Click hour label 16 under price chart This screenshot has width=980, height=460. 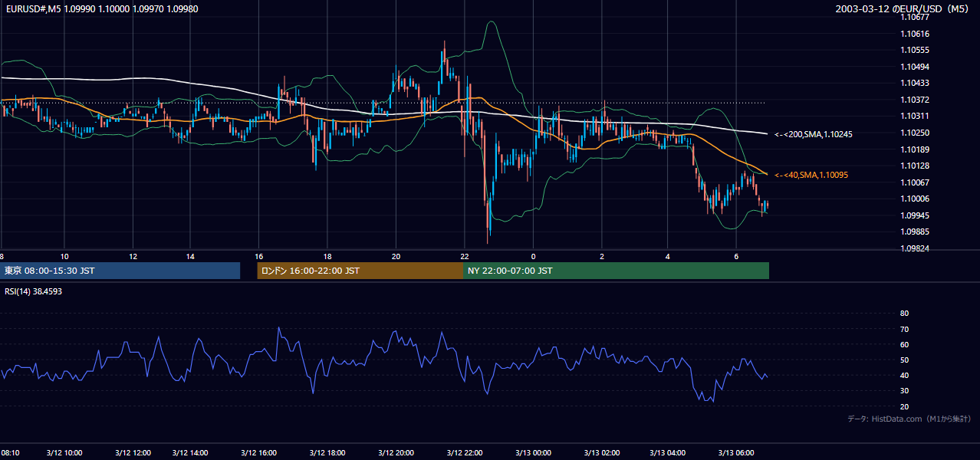(259, 256)
